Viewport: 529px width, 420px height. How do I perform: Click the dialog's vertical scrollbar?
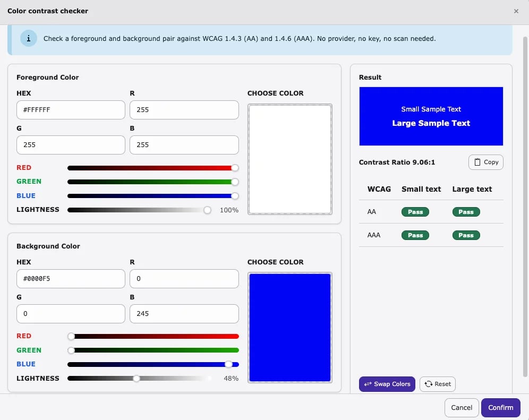525,206
